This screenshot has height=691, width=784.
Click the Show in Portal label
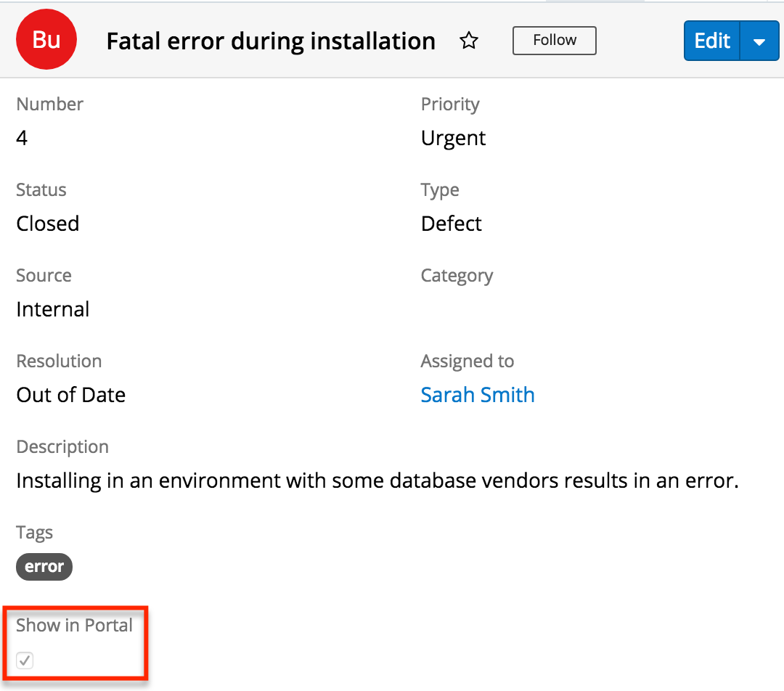click(74, 625)
